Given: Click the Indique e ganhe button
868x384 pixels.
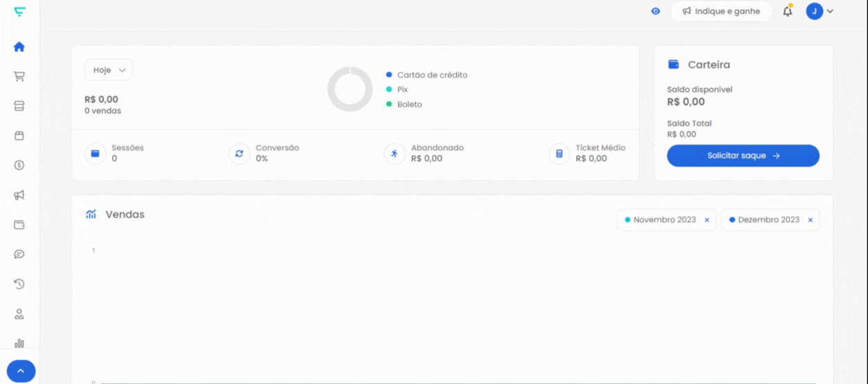Looking at the screenshot, I should [722, 11].
